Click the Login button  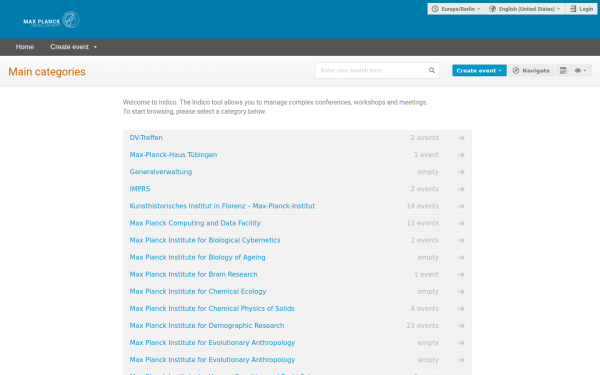pyautogui.click(x=581, y=9)
